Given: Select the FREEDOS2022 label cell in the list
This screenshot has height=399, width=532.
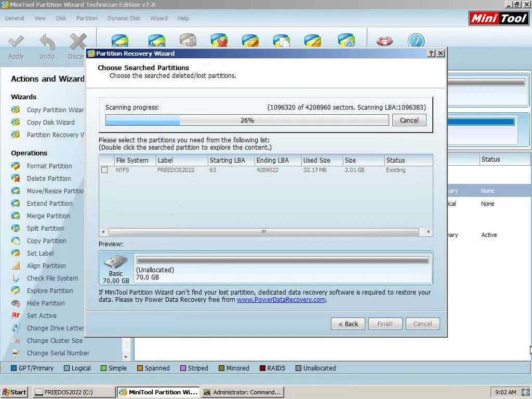Looking at the screenshot, I should coord(176,170).
